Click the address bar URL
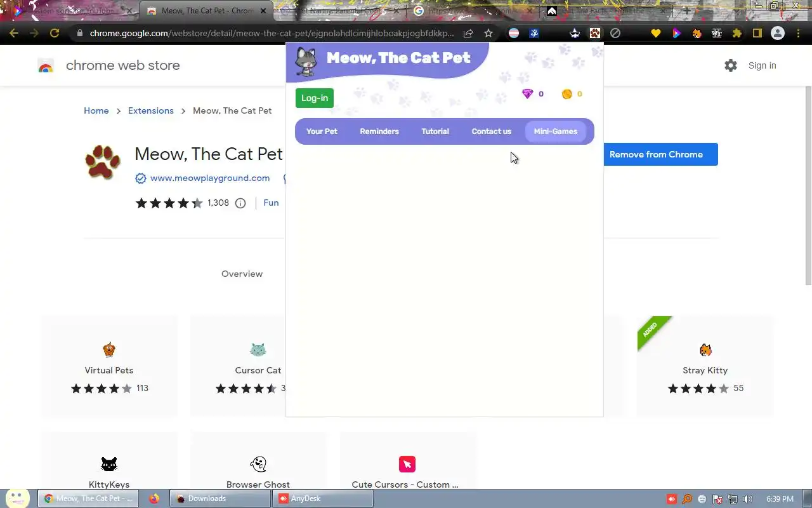 point(272,33)
